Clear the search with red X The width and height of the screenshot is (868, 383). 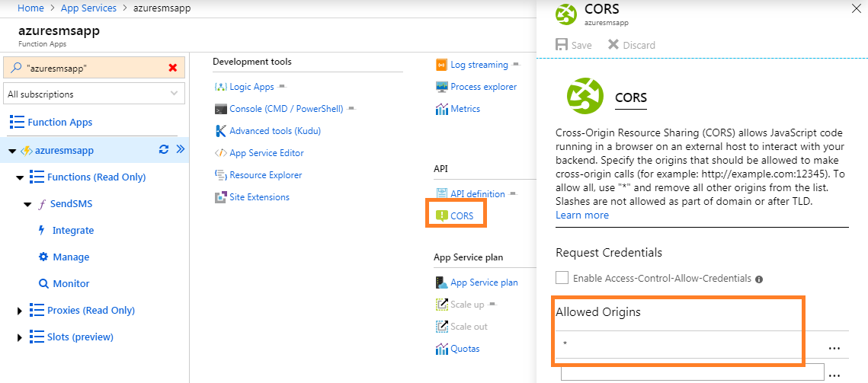click(173, 68)
